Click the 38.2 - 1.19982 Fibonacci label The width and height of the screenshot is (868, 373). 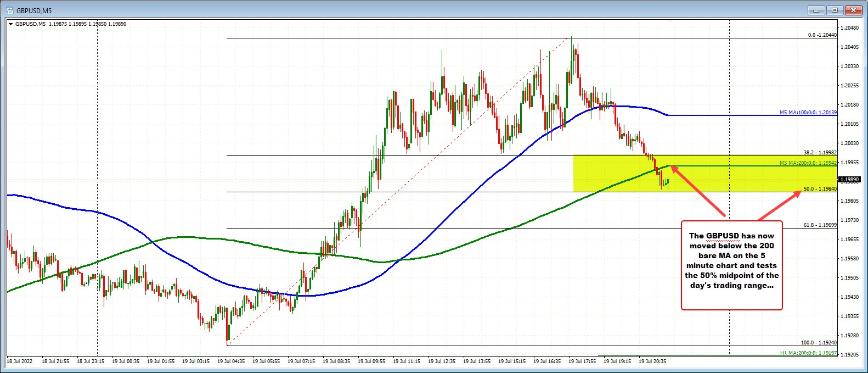[820, 153]
